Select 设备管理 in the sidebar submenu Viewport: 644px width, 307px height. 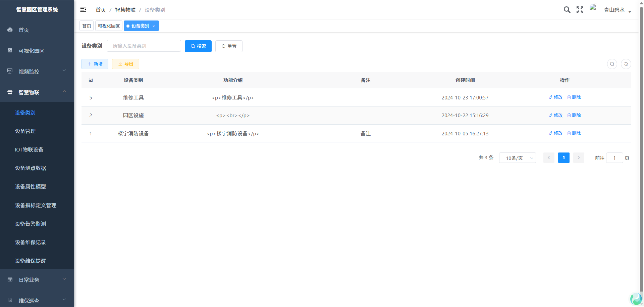pos(25,131)
